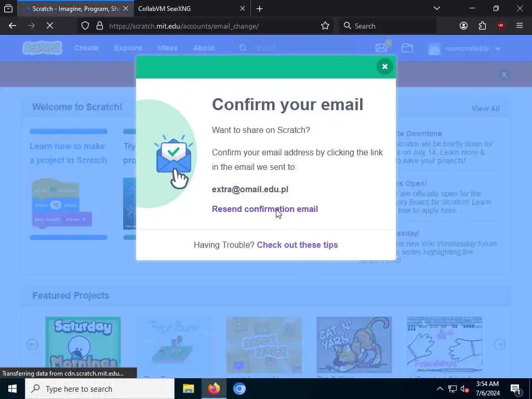Viewport: 532px width, 399px height.
Task: Close the CollabVM SearXNG tab
Action: pyautogui.click(x=242, y=9)
